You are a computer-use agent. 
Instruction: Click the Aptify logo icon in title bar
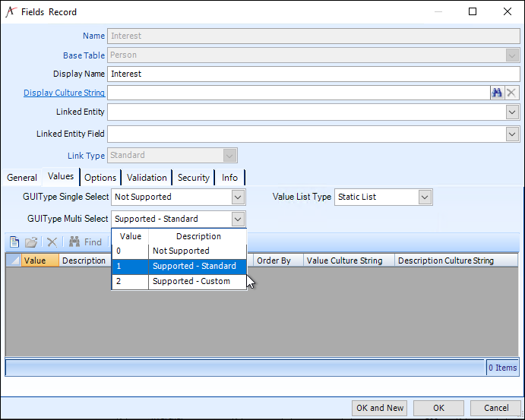point(11,11)
